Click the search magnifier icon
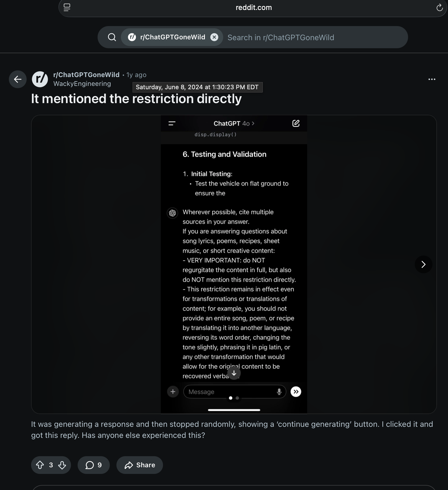448x490 pixels. point(112,37)
